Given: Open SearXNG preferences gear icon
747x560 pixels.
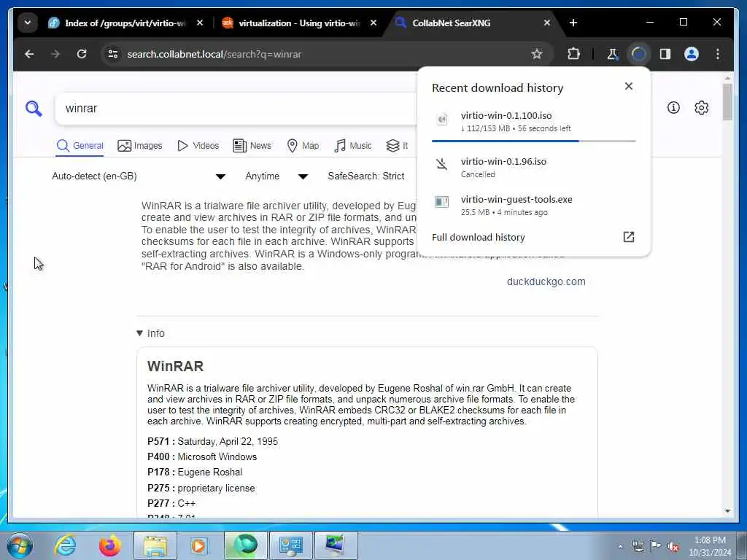Looking at the screenshot, I should tap(701, 108).
